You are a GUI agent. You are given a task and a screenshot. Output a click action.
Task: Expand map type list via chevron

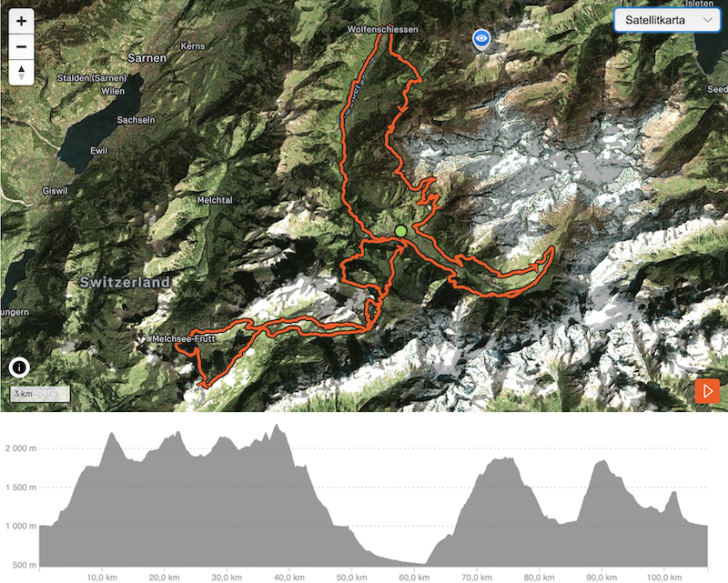pyautogui.click(x=708, y=20)
